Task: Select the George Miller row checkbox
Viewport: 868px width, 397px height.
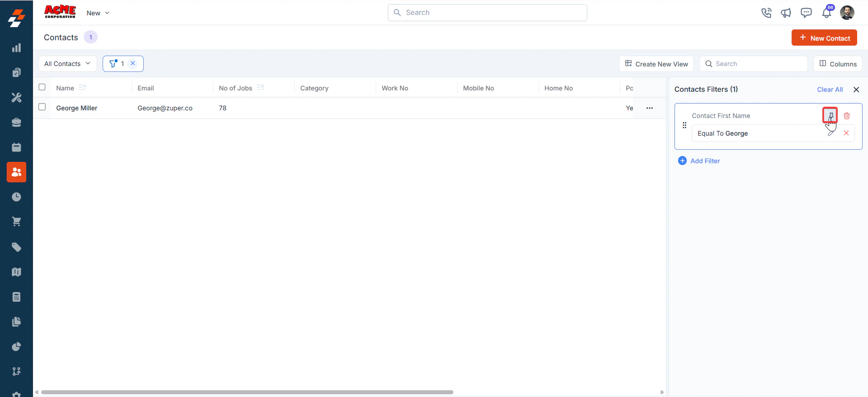Action: [x=42, y=107]
